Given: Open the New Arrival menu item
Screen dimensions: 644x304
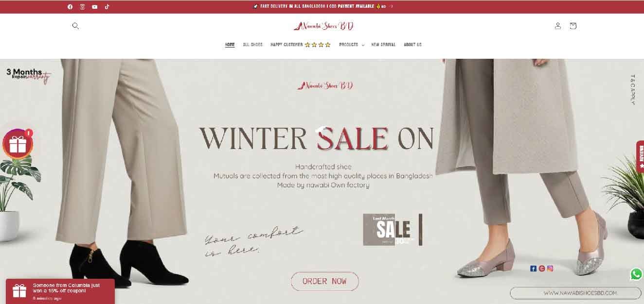Looking at the screenshot, I should tap(383, 45).
